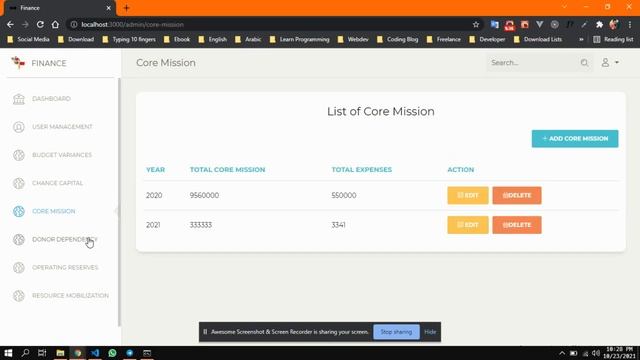Click the address bar URL
Screen dimensions: 640x360
click(x=132, y=24)
